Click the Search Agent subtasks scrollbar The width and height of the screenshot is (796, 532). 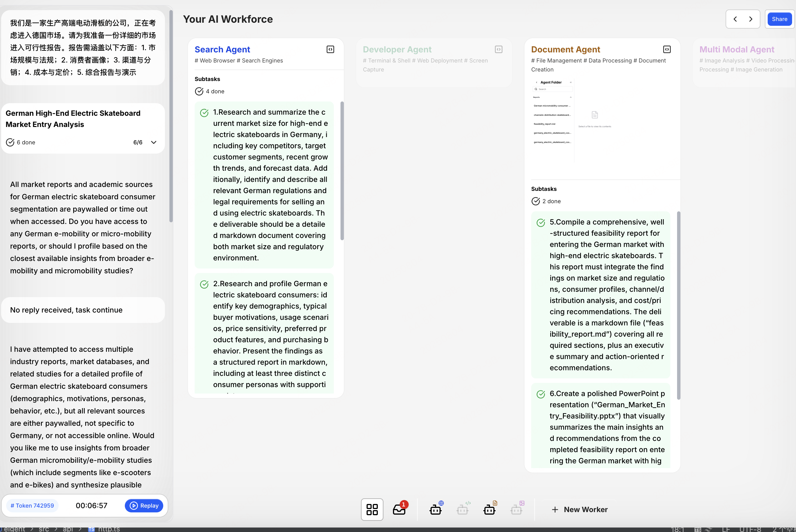click(342, 171)
